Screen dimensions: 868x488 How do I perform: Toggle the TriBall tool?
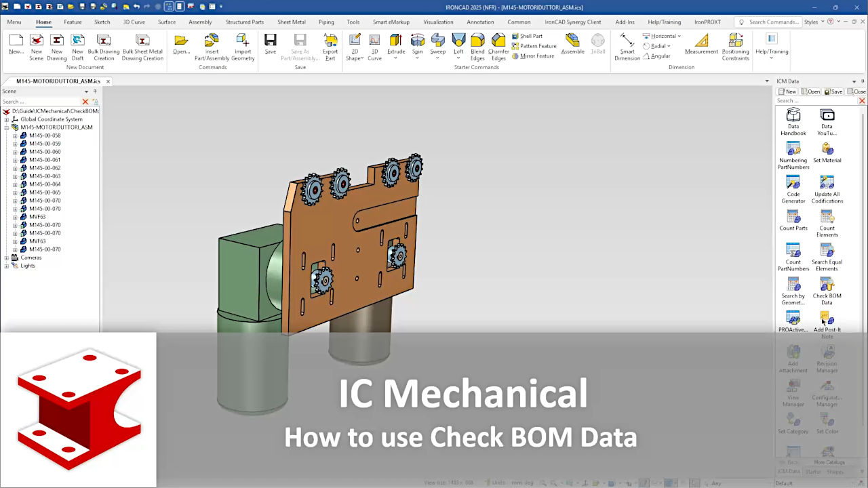597,46
